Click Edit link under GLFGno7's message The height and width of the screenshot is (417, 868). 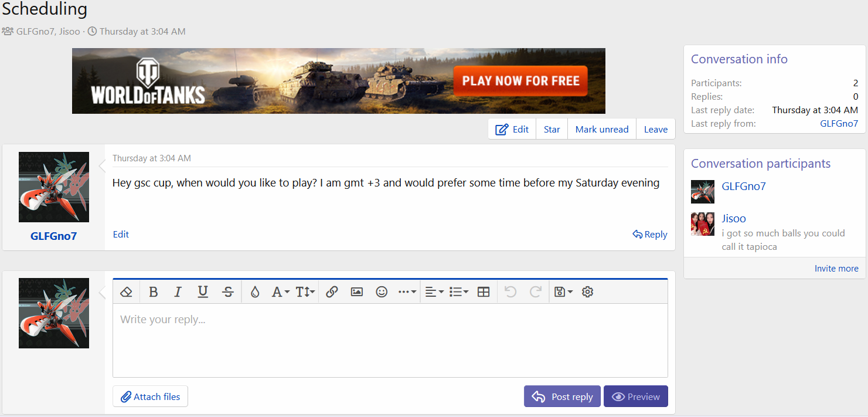(121, 234)
